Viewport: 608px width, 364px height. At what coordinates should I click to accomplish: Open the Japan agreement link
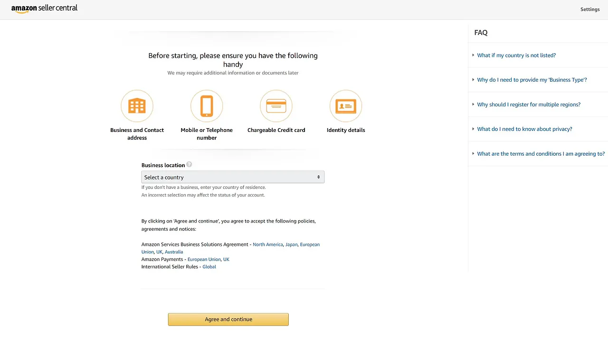pos(291,244)
